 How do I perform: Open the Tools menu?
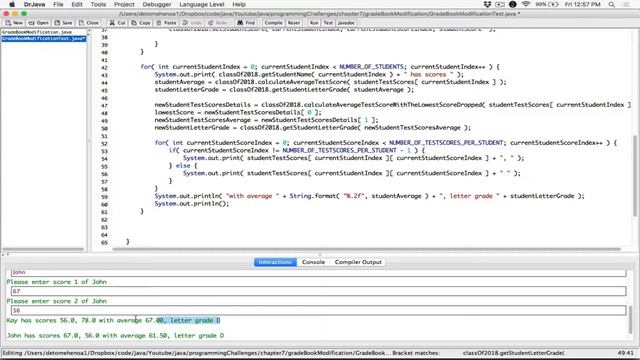pos(98,4)
